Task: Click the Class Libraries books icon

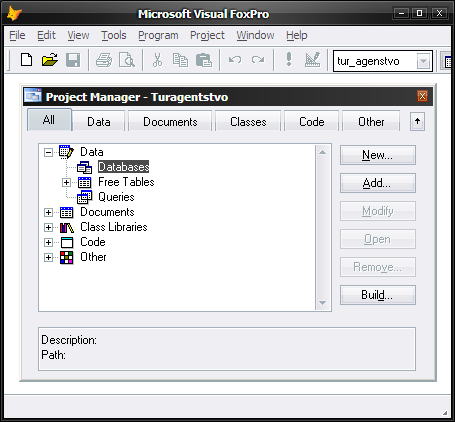Action: tap(67, 228)
